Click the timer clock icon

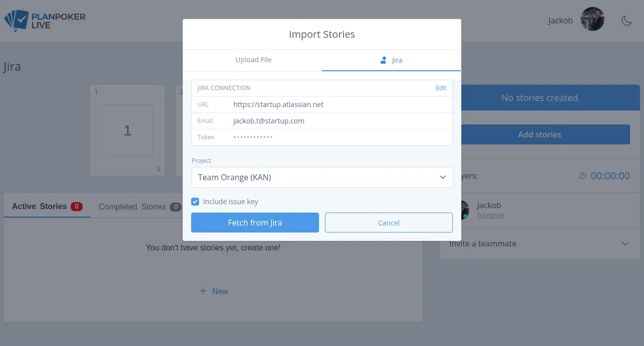coord(583,176)
